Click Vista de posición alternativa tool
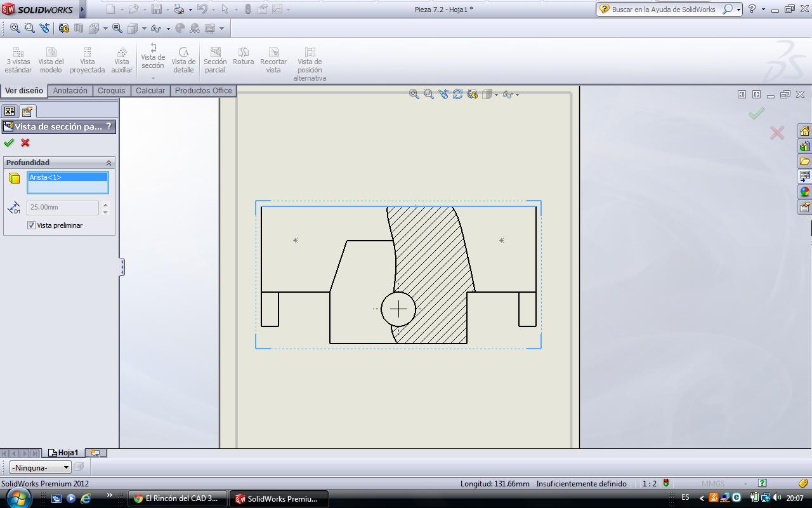 coord(310,64)
